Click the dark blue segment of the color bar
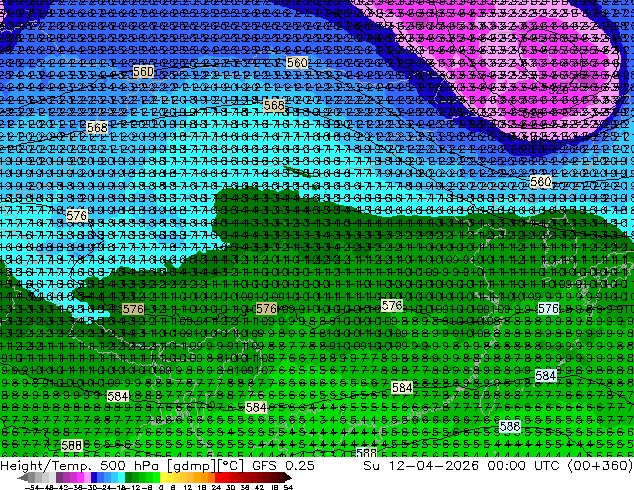Image resolution: width=634 pixels, height=490 pixels. click(x=94, y=478)
